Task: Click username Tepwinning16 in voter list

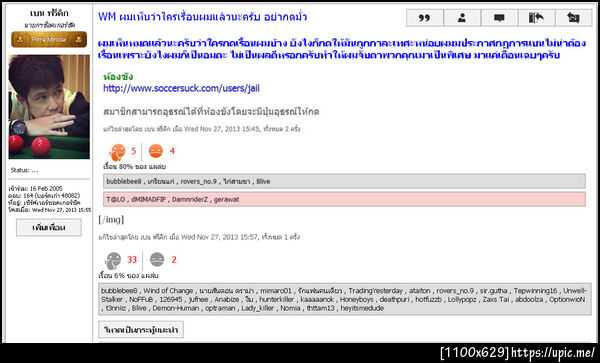Action: [x=535, y=291]
